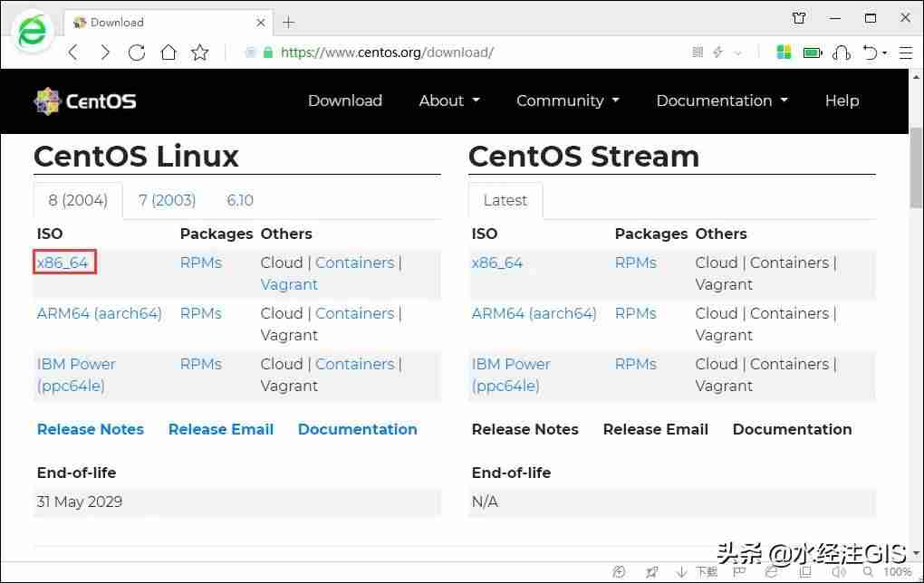Bookmark this page with the star icon

200,53
